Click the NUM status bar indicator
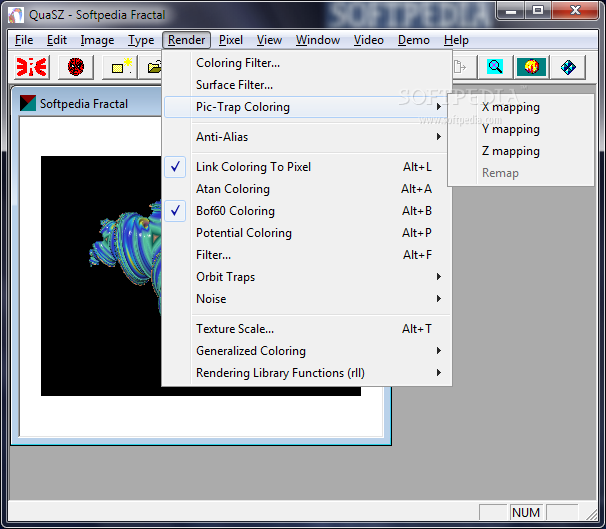Viewport: 606px width, 529px height. click(526, 512)
